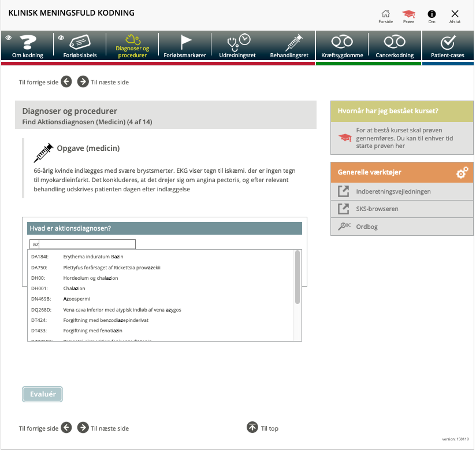Viewport: 476px width, 452px height.
Task: Open Indberetningsvejledningen external link
Action: coord(402,191)
